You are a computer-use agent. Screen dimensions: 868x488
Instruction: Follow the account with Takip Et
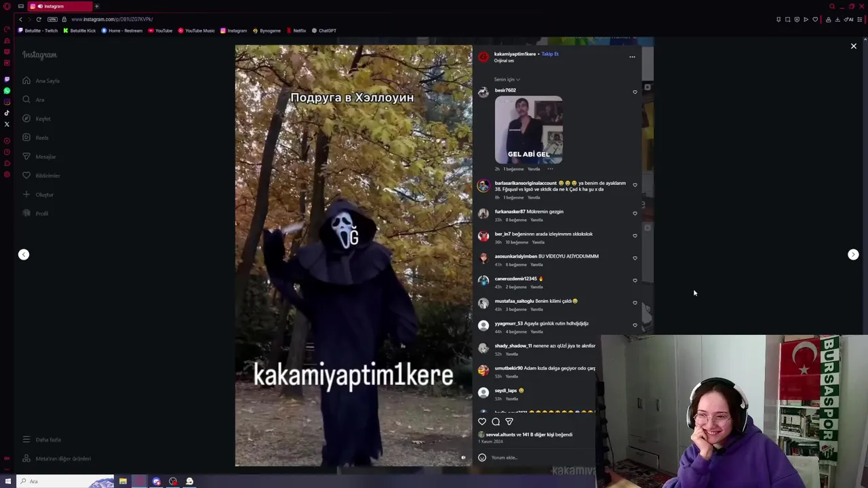tap(550, 54)
